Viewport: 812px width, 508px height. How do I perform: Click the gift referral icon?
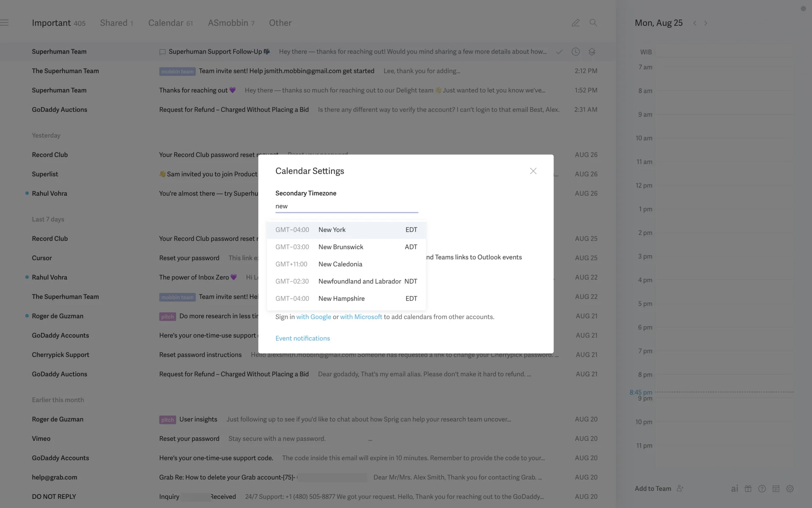point(748,489)
